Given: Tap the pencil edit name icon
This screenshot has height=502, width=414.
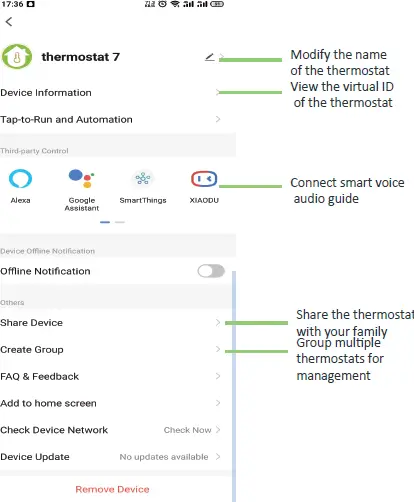Looking at the screenshot, I should (x=209, y=57).
